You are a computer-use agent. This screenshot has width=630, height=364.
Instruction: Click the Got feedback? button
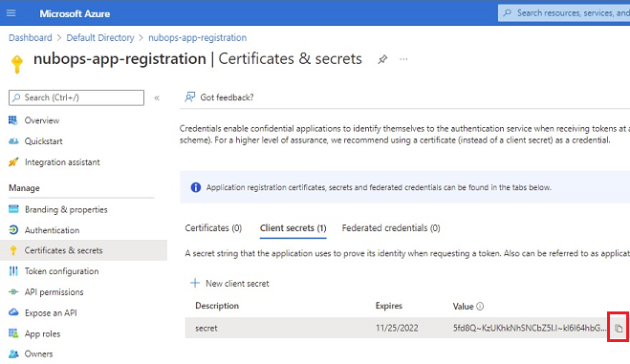(219, 97)
